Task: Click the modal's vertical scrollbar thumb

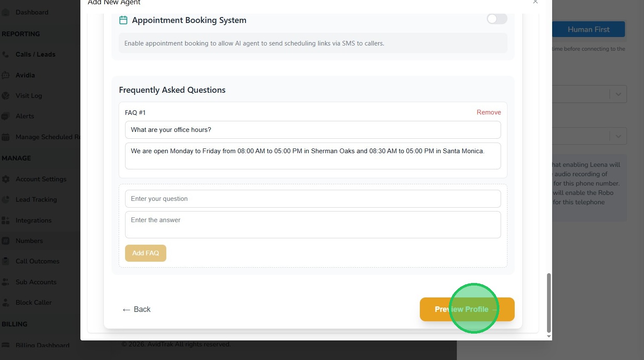Action: (549, 303)
